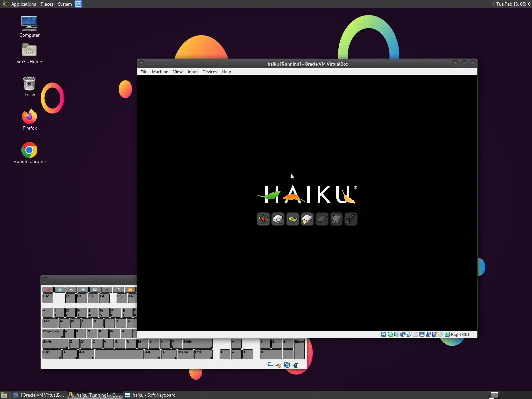
Task: Click the VirtualBox launcher icon in top panel
Action: click(78, 4)
